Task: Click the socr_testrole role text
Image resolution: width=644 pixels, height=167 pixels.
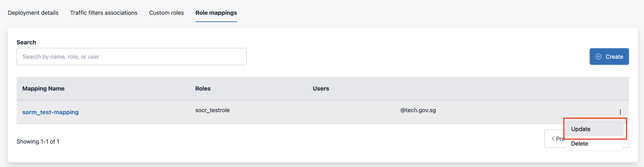Action: tap(212, 110)
